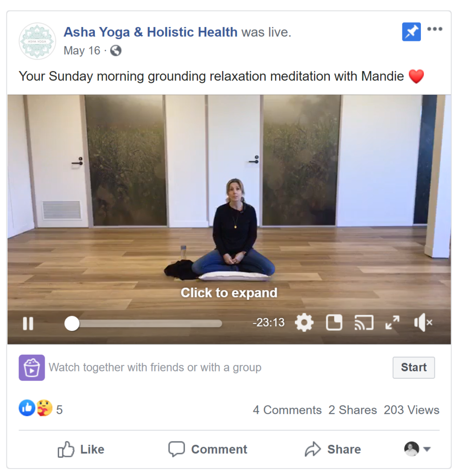Unmute the video sound
The height and width of the screenshot is (476, 460).
click(x=423, y=323)
